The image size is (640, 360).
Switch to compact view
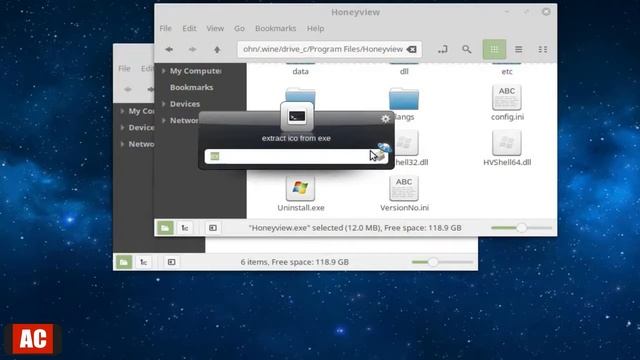542,49
